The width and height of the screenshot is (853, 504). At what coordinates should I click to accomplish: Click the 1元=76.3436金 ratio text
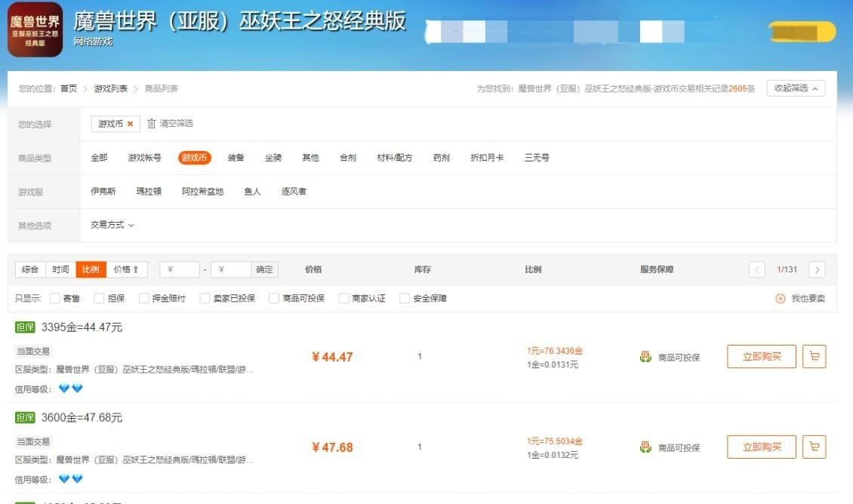pos(554,351)
